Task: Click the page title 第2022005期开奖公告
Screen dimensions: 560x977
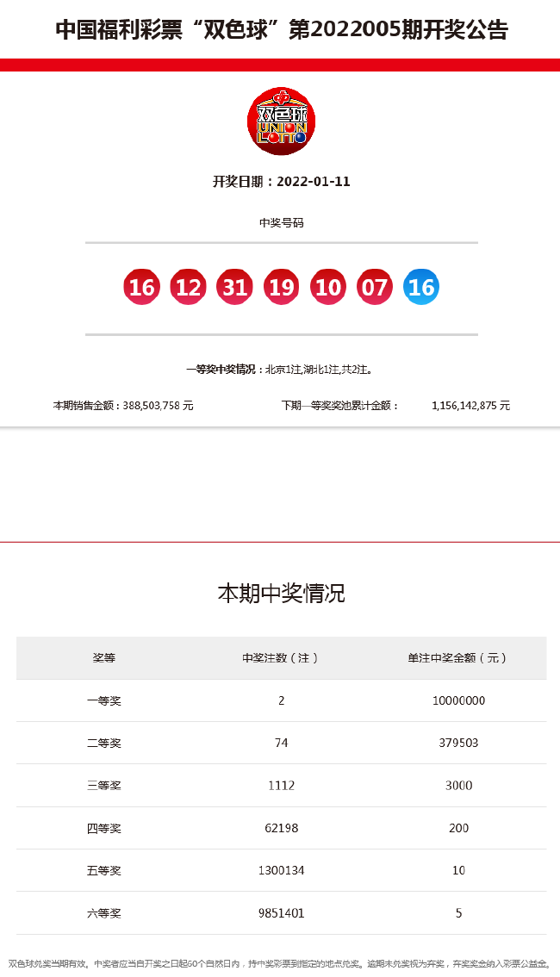Action: [281, 30]
